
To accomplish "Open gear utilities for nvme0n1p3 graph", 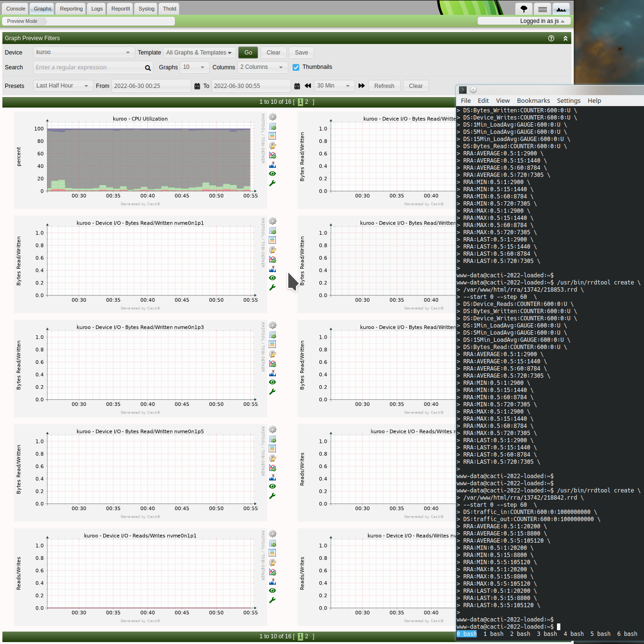I will pos(273,326).
